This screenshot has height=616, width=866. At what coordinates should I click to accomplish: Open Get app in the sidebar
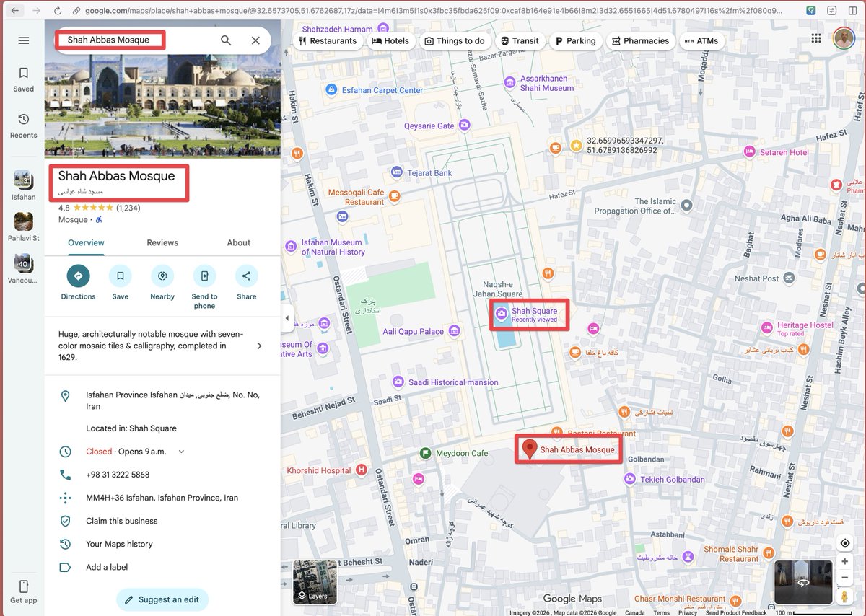click(x=24, y=591)
